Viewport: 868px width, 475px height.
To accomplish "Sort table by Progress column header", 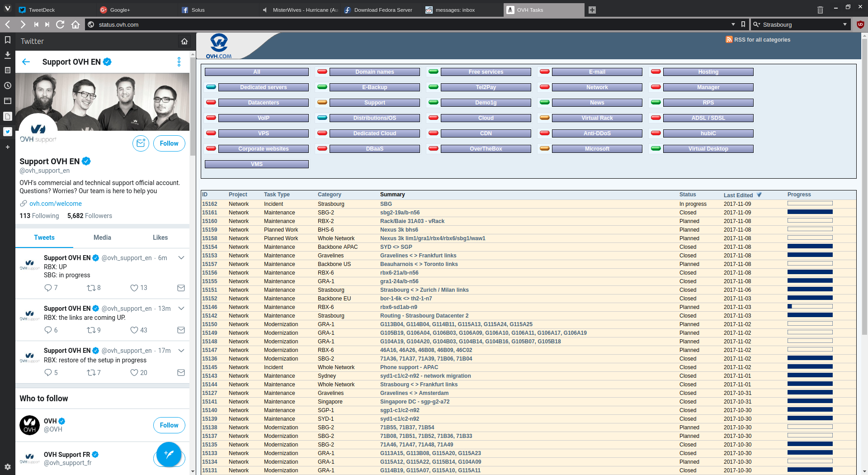I will 799,195.
